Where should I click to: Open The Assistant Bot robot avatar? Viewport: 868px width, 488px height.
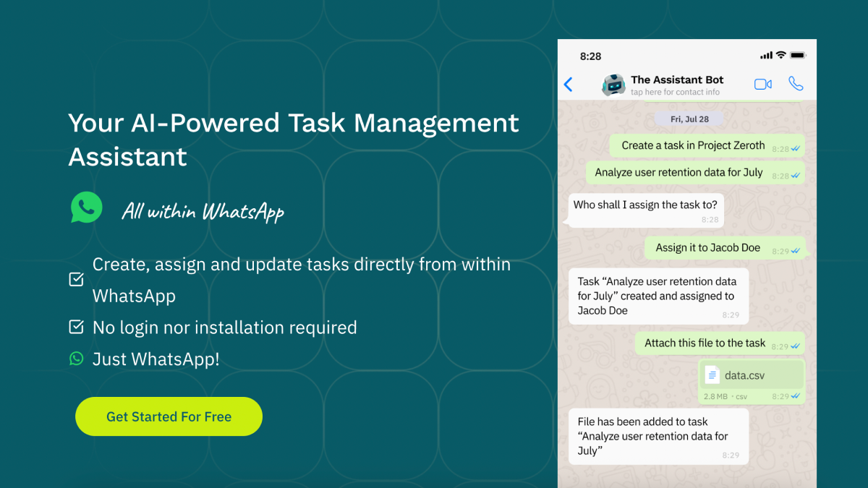[613, 85]
